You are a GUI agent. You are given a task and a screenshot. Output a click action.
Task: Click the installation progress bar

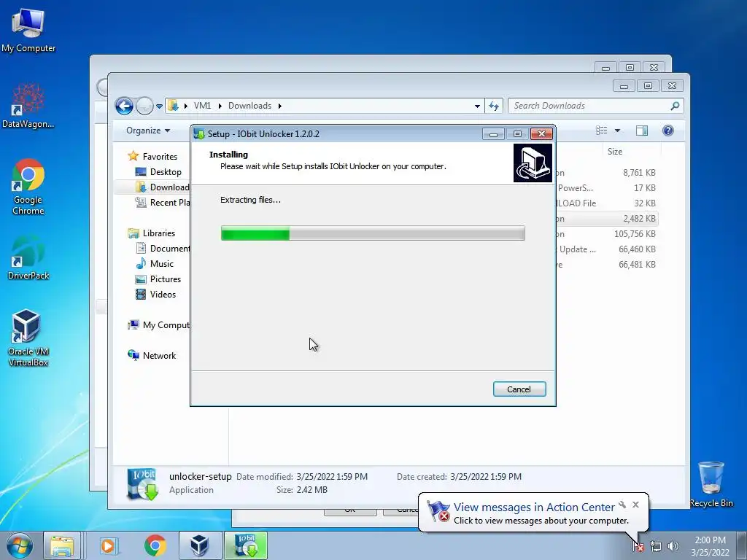click(373, 233)
